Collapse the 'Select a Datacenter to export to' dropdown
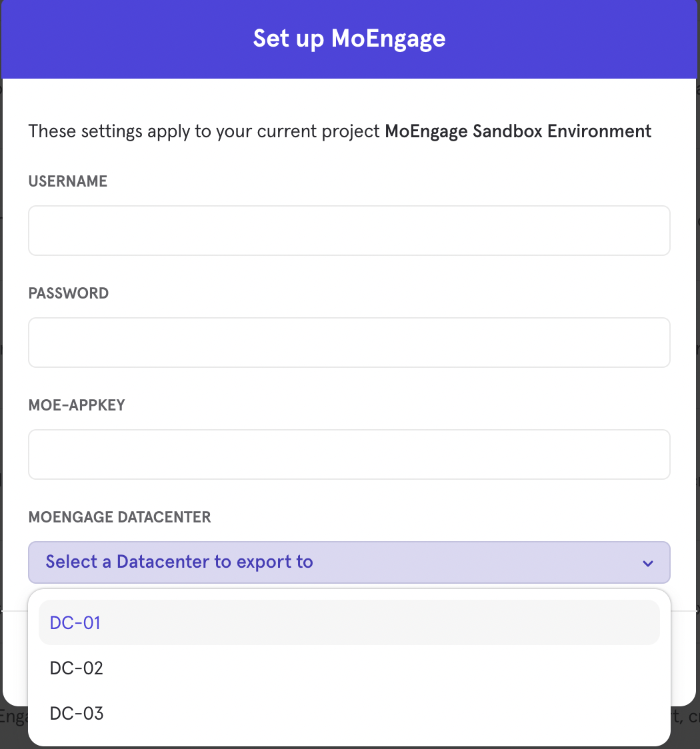Image resolution: width=700 pixels, height=749 pixels. [x=349, y=562]
